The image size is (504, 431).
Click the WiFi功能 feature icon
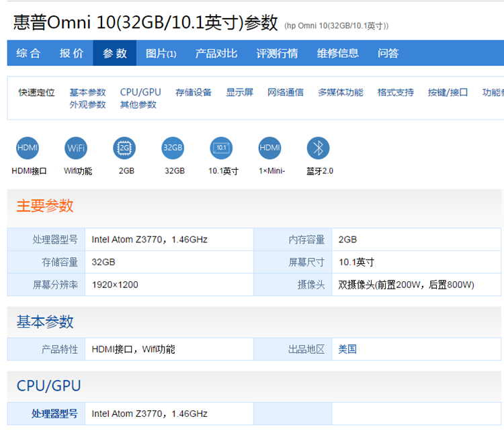[76, 148]
